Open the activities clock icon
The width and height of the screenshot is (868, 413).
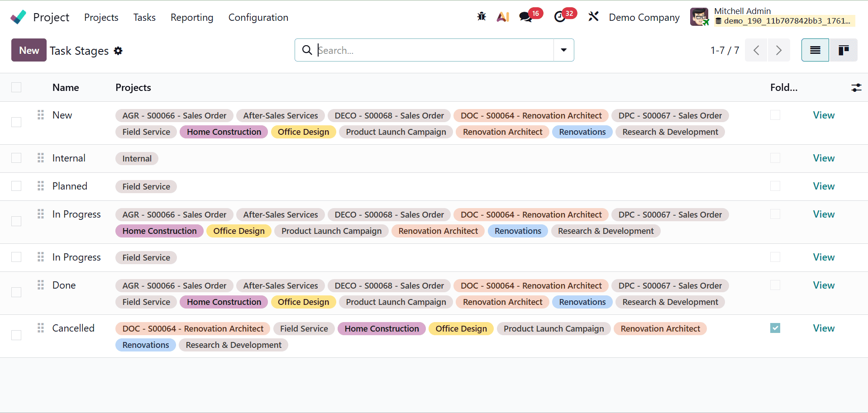point(561,16)
